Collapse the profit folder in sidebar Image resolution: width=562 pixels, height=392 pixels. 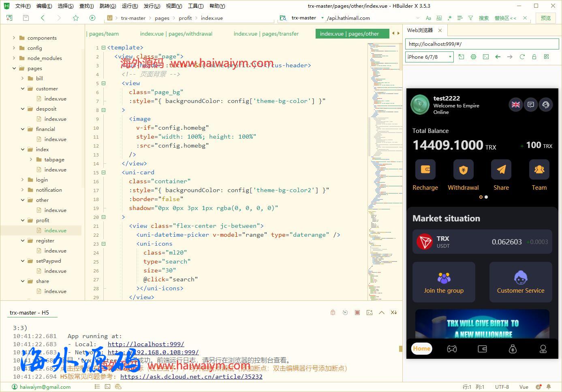click(x=23, y=220)
